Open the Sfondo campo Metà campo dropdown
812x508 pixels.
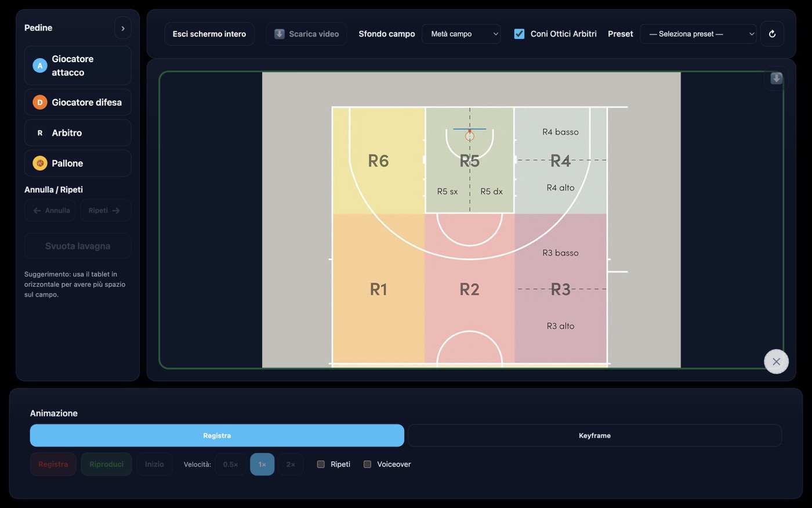[x=461, y=34]
